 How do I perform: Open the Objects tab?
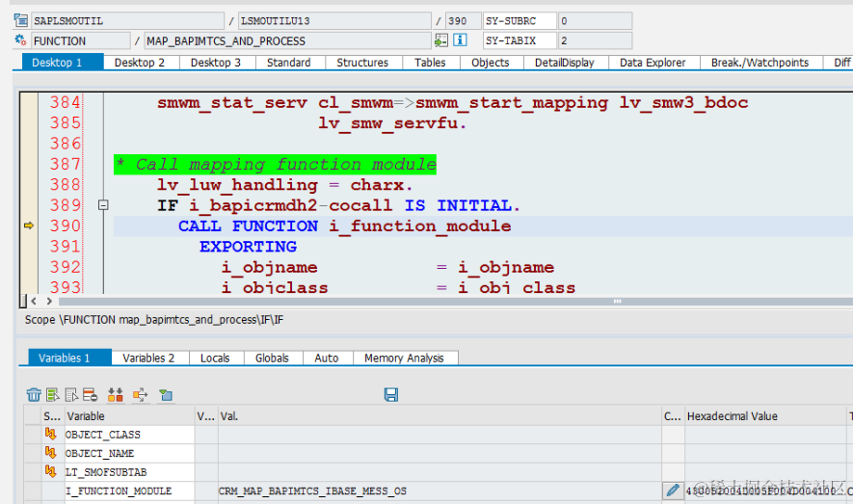491,63
